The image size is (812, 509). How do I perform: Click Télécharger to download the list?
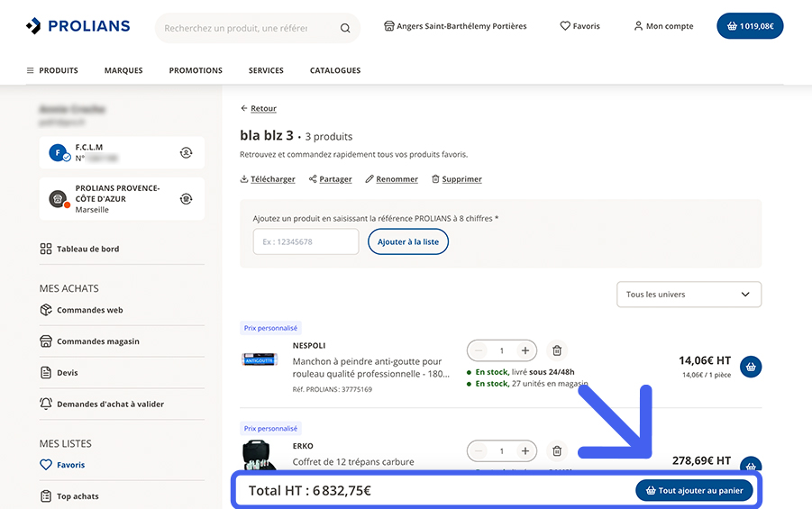coord(268,179)
